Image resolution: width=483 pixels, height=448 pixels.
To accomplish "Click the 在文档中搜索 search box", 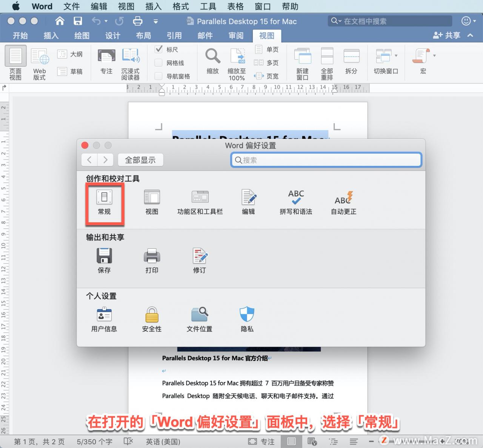I will (390, 21).
